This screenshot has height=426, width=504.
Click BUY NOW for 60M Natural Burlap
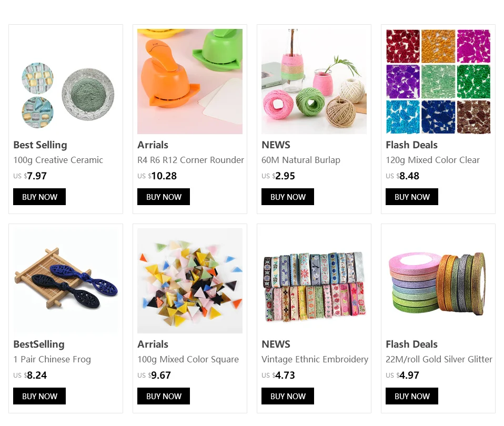[x=288, y=197]
